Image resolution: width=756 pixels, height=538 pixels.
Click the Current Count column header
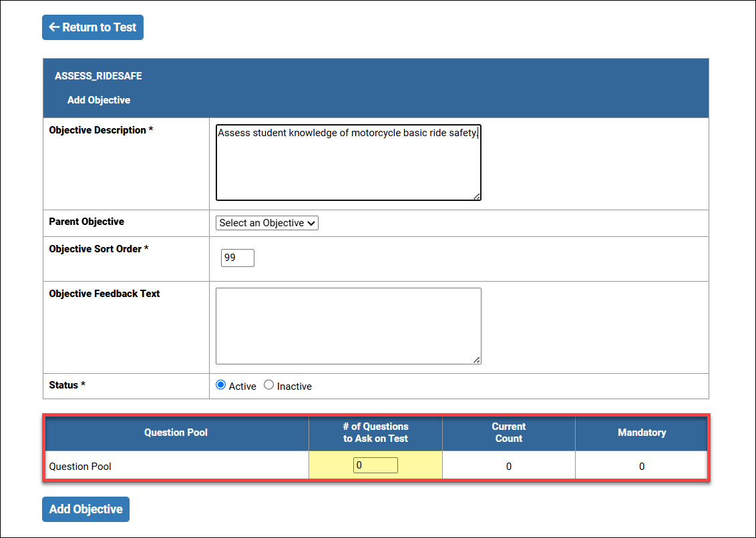click(x=508, y=433)
